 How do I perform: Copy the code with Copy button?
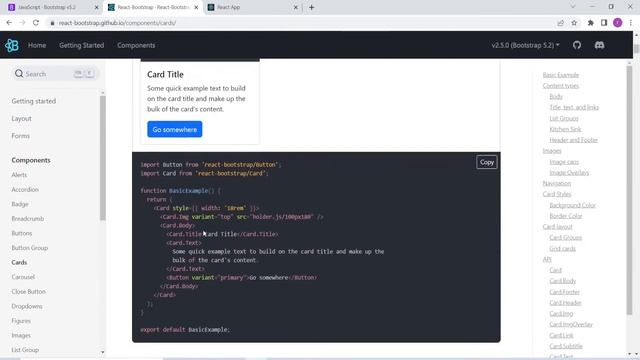point(487,162)
